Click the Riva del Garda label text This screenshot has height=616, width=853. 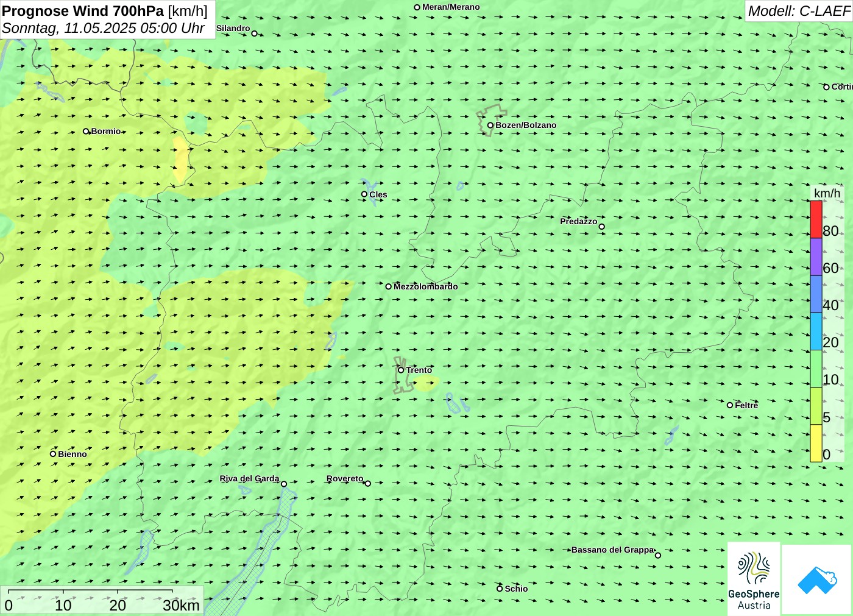tap(249, 479)
